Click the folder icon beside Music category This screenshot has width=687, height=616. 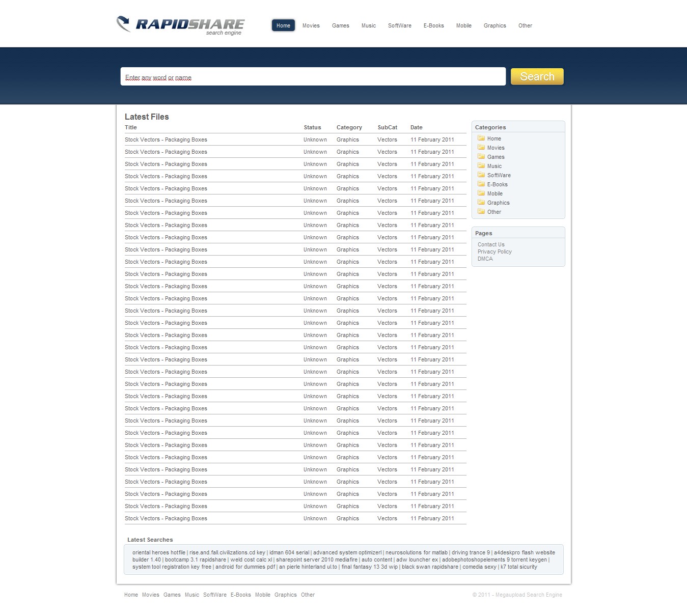481,165
